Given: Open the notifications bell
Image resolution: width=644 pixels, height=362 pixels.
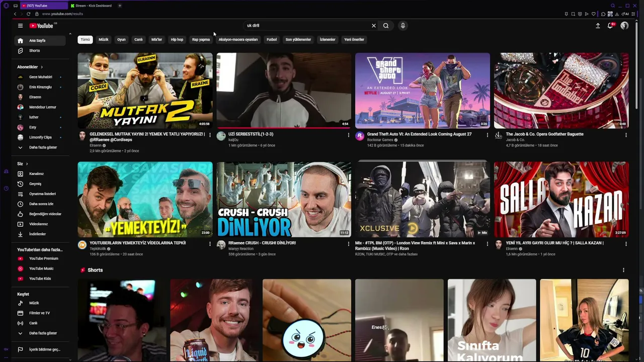Looking at the screenshot, I should point(610,26).
